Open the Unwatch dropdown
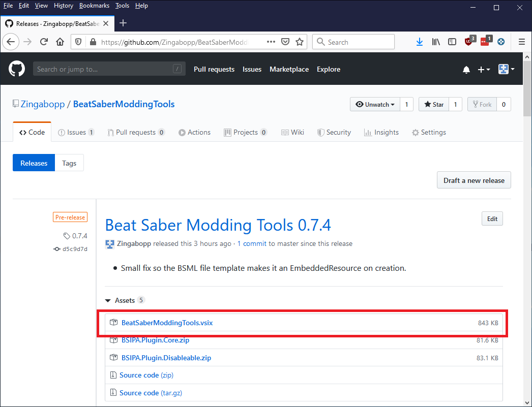 (375, 104)
